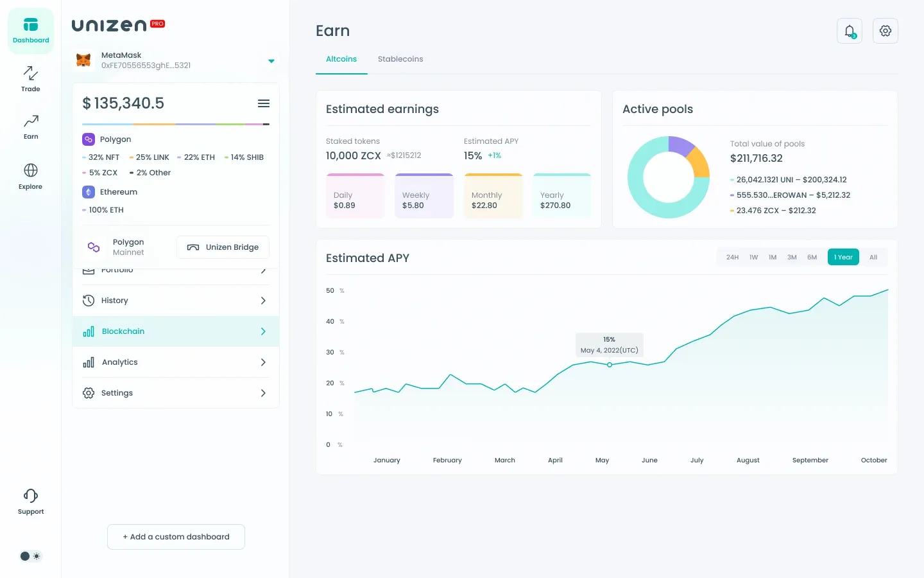
Task: Open the Settings menu item
Action: click(x=176, y=393)
